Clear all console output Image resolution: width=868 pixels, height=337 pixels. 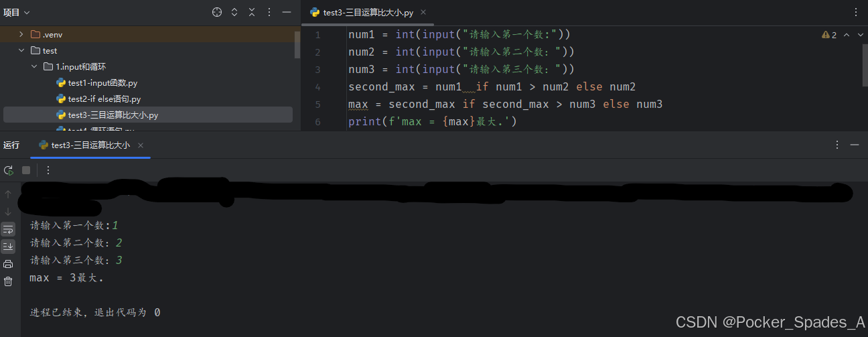[x=8, y=281]
